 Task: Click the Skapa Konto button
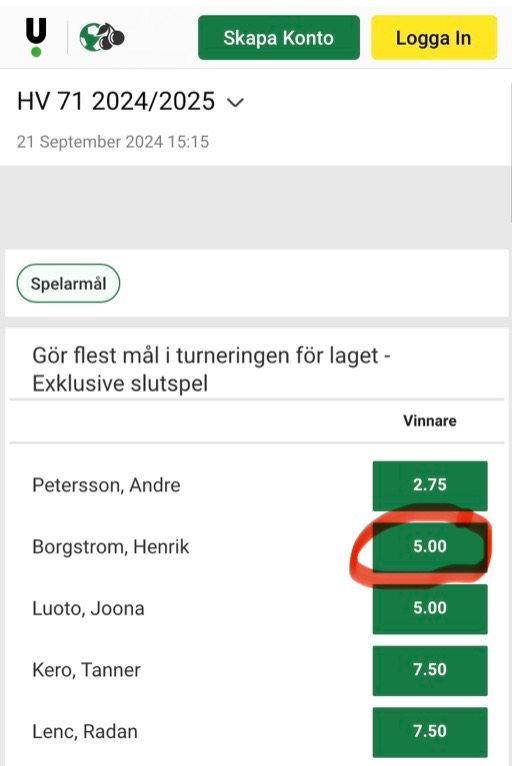278,38
